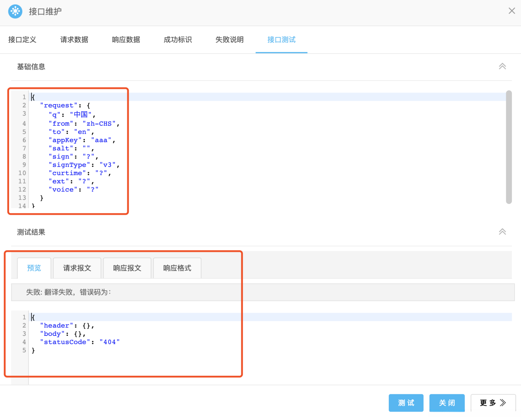Select the "appKey": "aaa" line
This screenshot has width=521, height=420.
click(x=82, y=140)
